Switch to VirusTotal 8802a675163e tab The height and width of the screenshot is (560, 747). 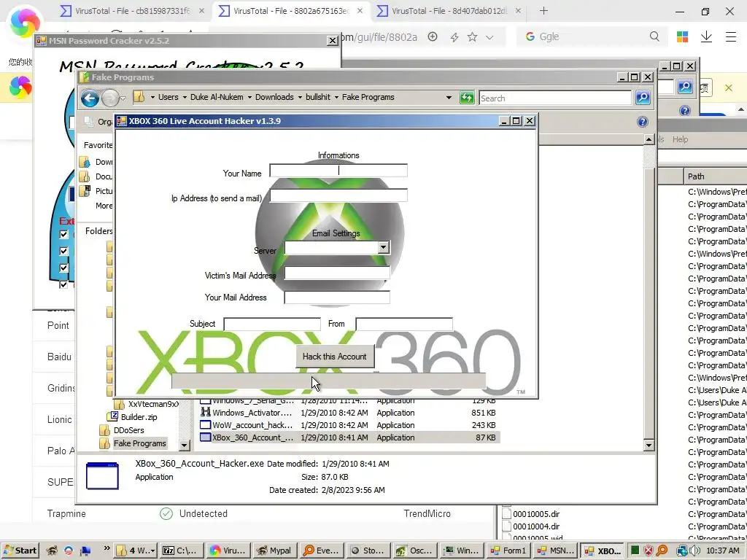pyautogui.click(x=290, y=10)
